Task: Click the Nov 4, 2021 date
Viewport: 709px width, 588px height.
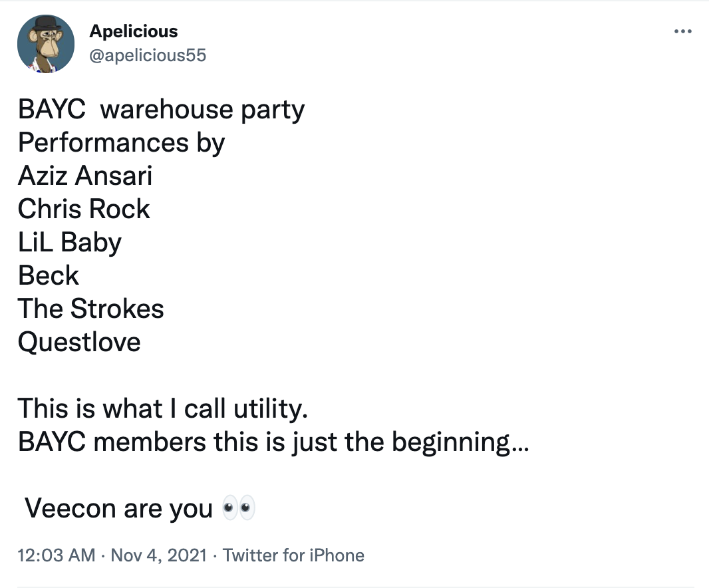Action: pyautogui.click(x=160, y=555)
